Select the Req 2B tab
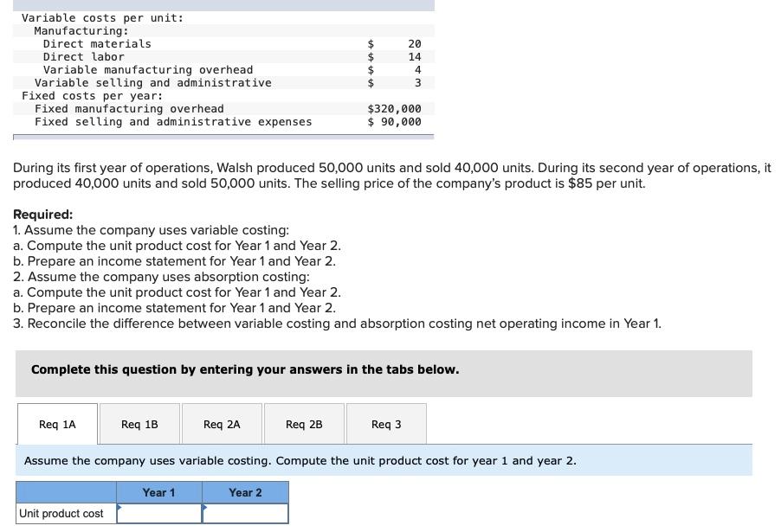 [304, 424]
